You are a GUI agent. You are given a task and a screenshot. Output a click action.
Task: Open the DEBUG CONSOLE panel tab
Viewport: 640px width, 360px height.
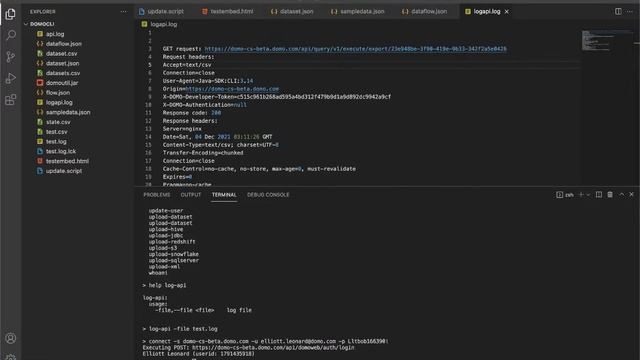tap(268, 195)
